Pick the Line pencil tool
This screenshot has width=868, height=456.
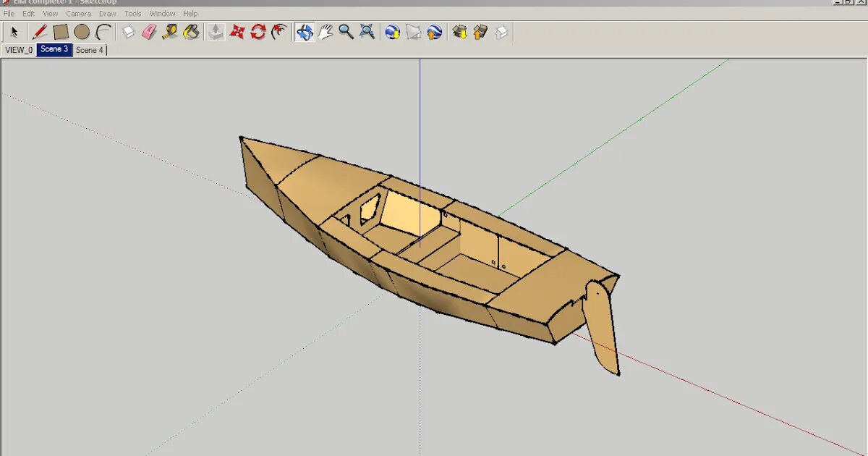pyautogui.click(x=40, y=32)
